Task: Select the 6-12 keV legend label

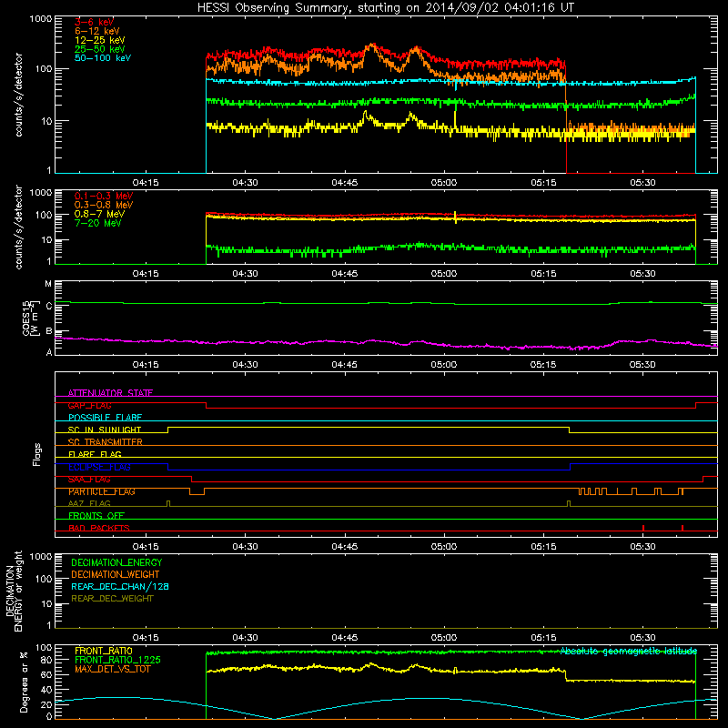Action: point(97,31)
